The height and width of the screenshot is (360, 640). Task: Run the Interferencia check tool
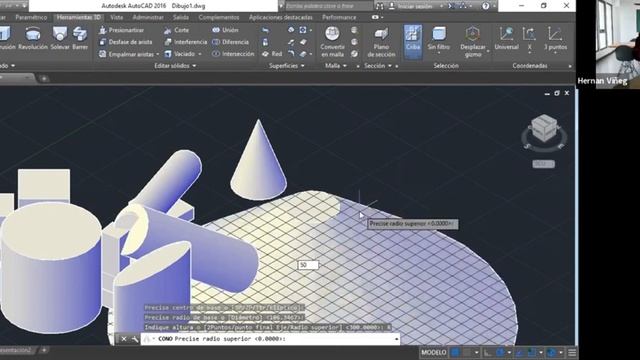coord(186,42)
